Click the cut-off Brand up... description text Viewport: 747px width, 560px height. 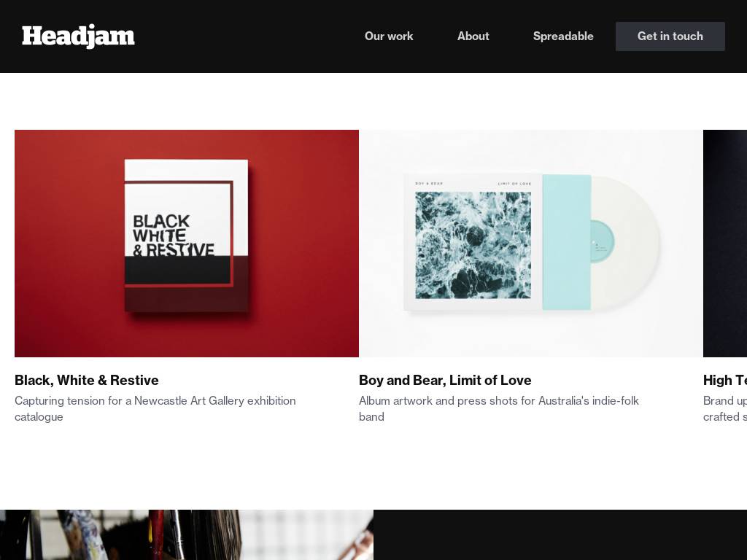(x=724, y=408)
